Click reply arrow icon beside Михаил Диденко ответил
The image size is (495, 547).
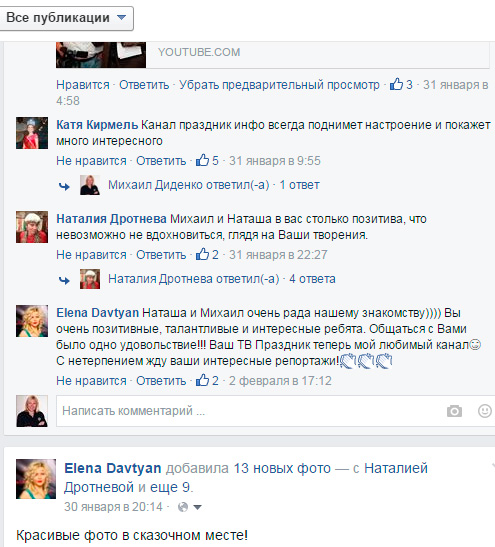click(x=64, y=186)
